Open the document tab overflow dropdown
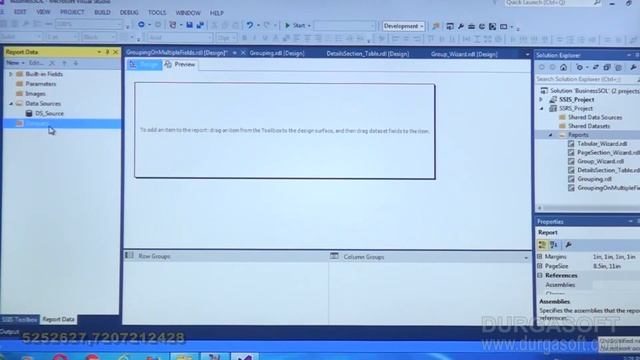640x360 pixels. [x=527, y=55]
